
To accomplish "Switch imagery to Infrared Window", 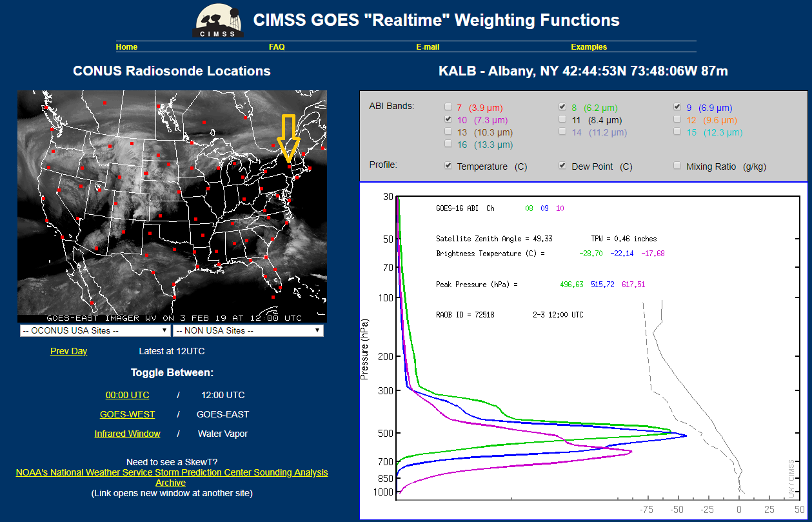I will click(x=127, y=434).
